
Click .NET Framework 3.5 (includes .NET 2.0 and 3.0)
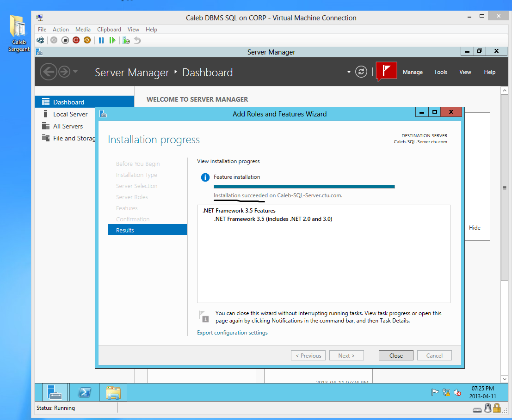click(273, 219)
